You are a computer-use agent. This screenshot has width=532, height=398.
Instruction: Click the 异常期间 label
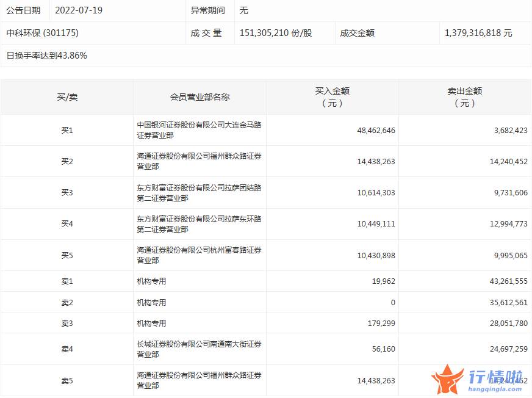click(x=208, y=10)
